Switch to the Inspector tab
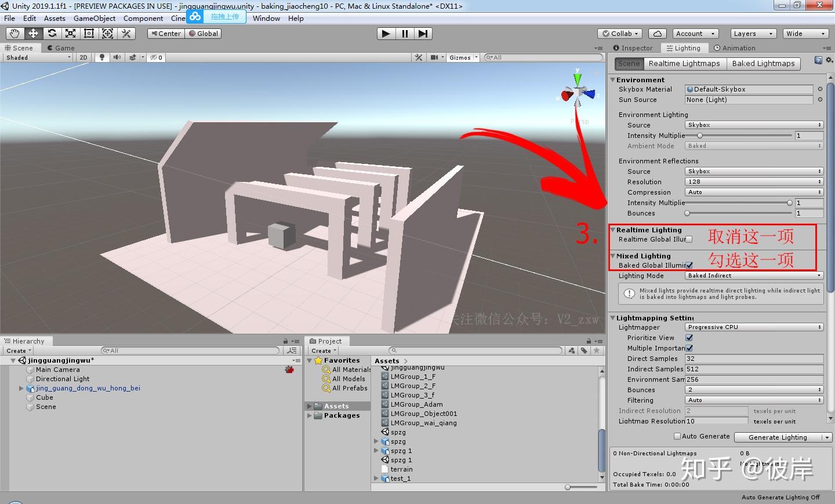 click(x=633, y=48)
